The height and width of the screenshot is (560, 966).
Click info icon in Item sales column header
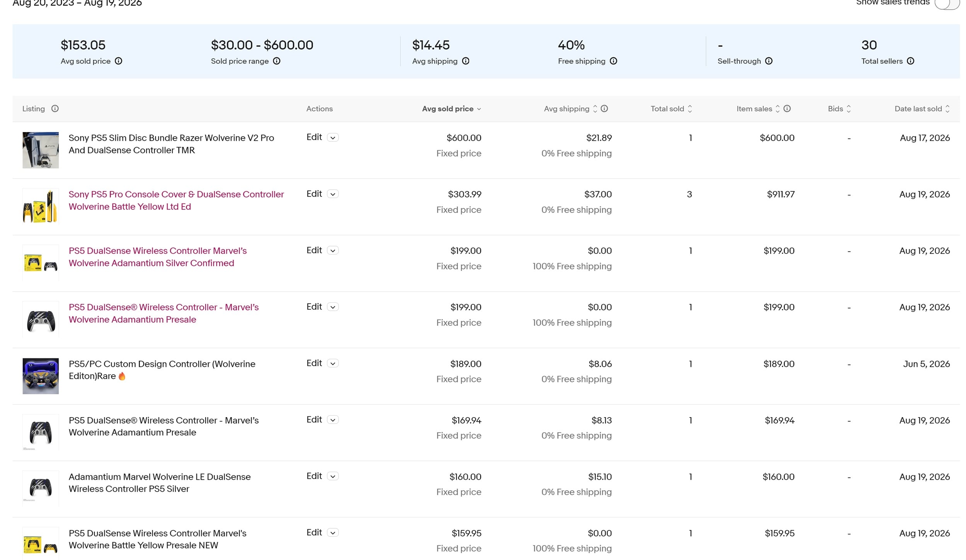click(787, 109)
